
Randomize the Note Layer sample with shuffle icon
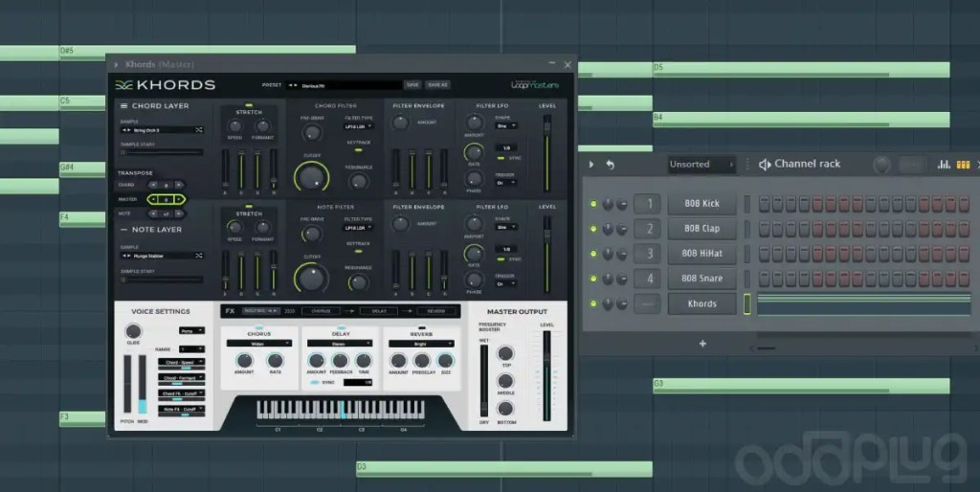click(x=198, y=255)
